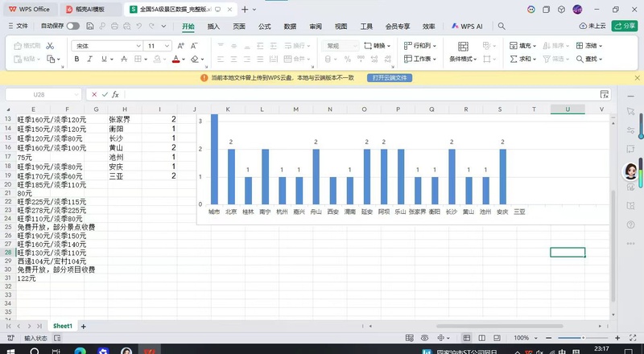This screenshot has width=644, height=354.
Task: Click the 打开云端文件 button
Action: coord(390,77)
